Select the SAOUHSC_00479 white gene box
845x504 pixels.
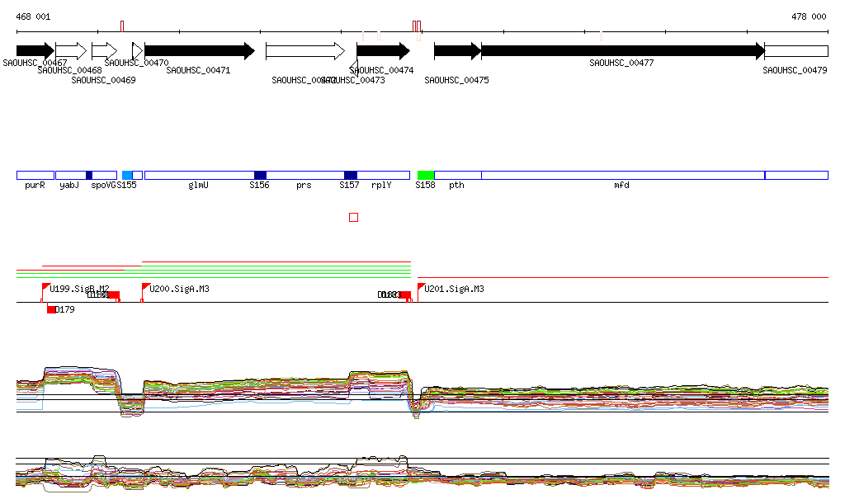pos(795,51)
